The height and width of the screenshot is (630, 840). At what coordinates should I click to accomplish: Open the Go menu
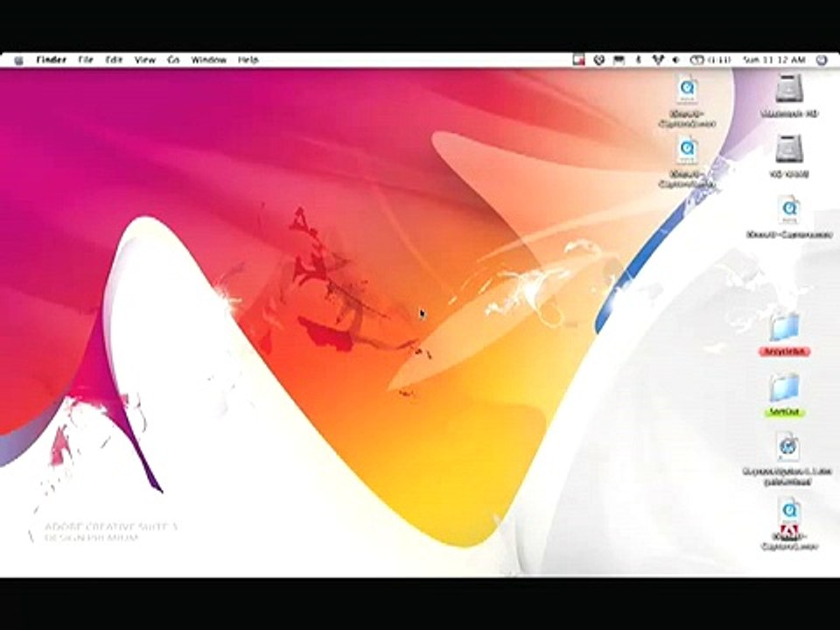click(173, 60)
